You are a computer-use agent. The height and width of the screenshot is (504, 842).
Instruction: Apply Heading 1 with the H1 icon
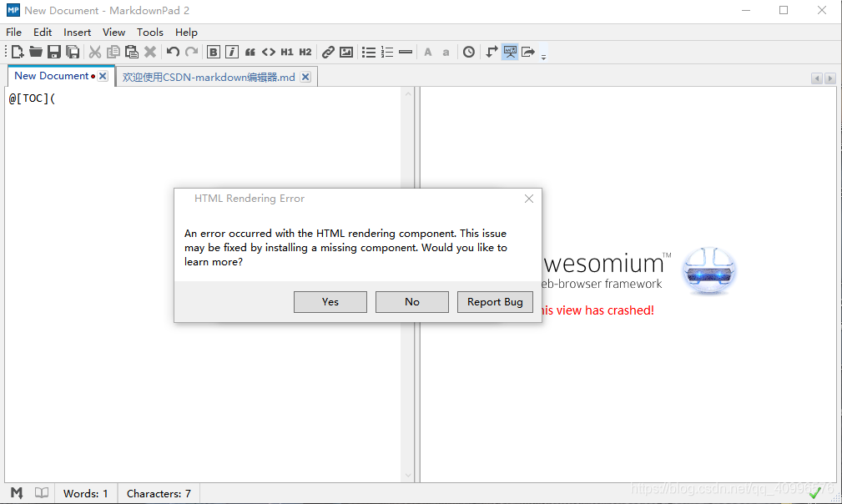tap(287, 52)
